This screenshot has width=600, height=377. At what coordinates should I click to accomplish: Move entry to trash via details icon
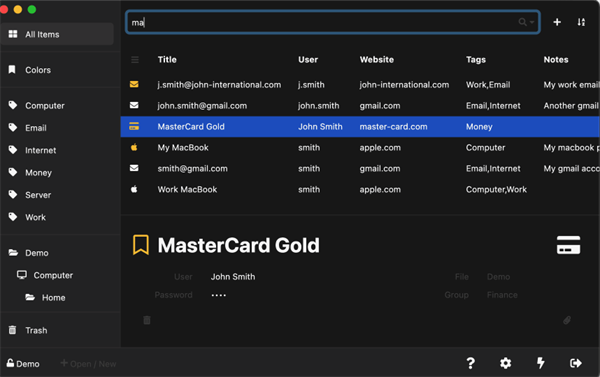point(147,320)
